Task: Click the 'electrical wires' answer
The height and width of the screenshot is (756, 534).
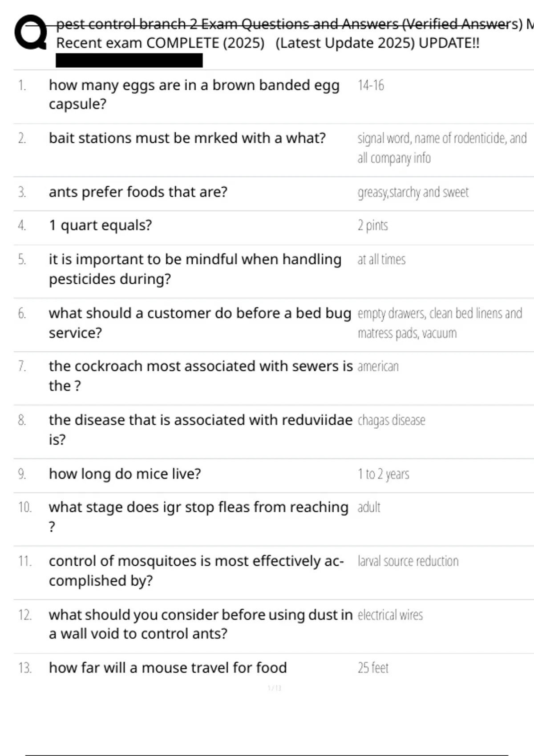Action: 390,615
